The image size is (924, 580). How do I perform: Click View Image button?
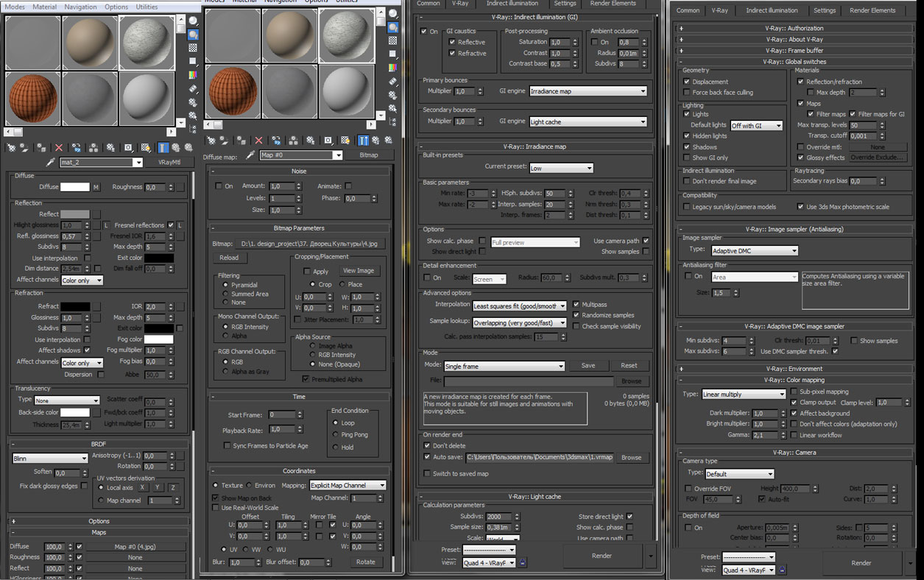(359, 270)
